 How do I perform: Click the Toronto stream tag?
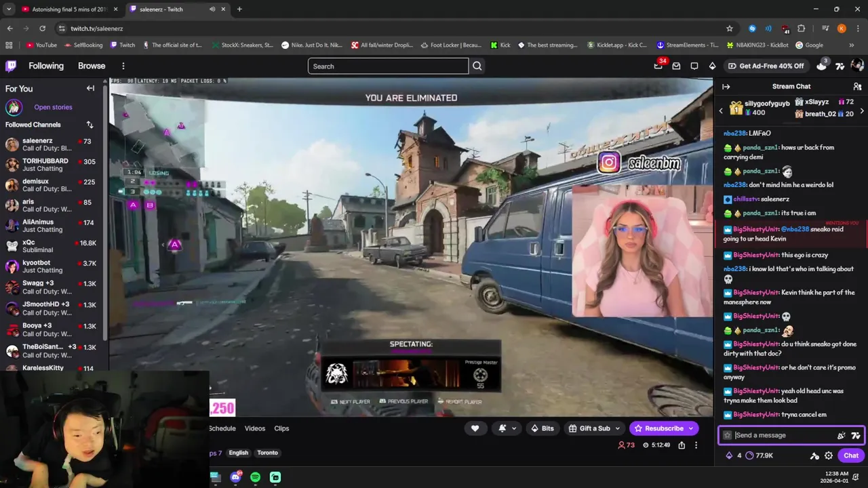point(267,453)
